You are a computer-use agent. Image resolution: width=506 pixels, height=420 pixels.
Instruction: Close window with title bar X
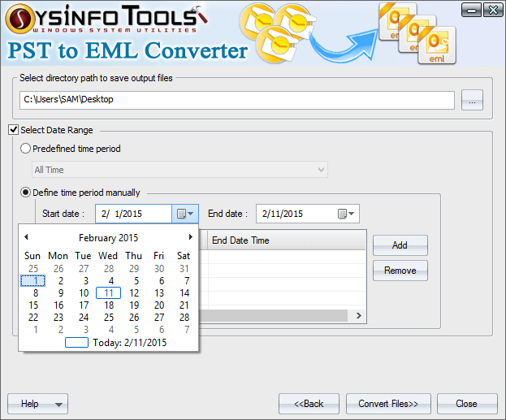[492, 11]
